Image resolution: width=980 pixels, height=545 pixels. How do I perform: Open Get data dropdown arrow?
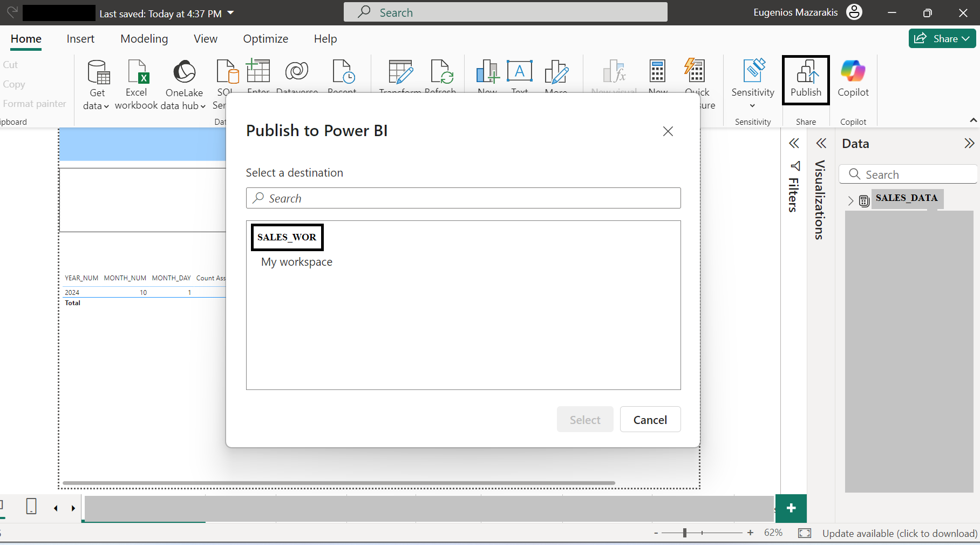click(x=106, y=106)
